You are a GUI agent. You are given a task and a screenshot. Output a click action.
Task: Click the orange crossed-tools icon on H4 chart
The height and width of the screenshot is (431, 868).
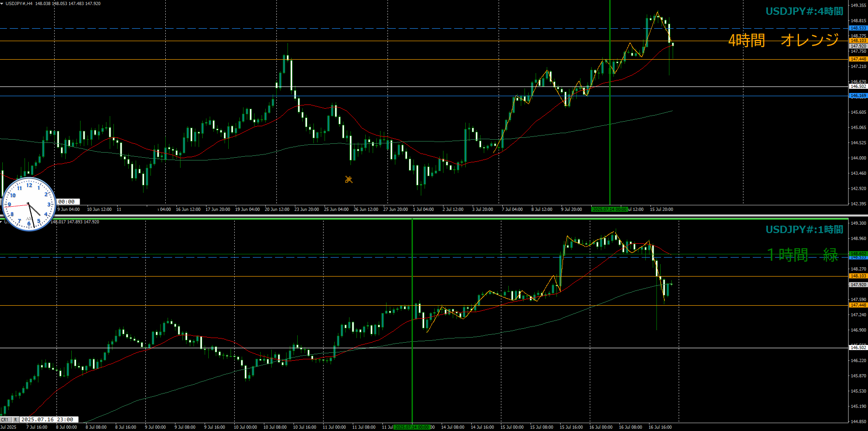[x=349, y=179]
